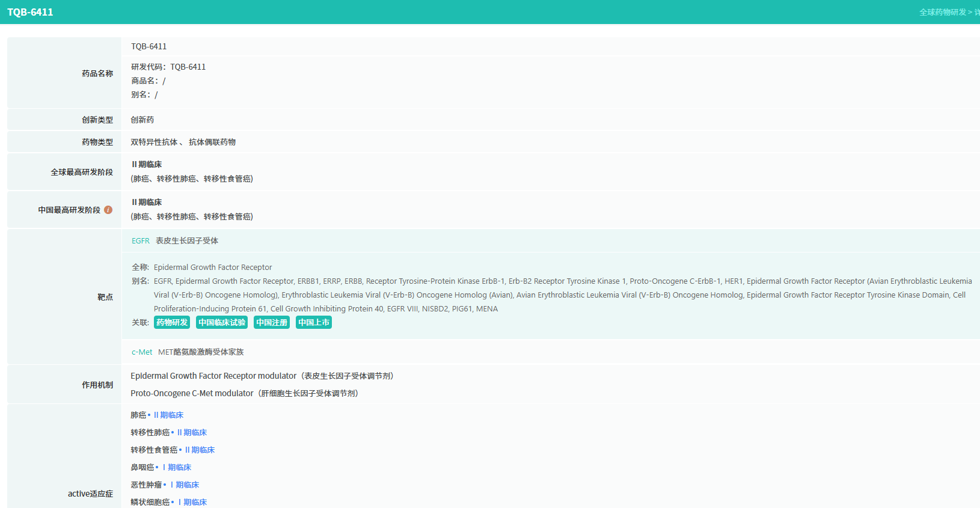Open I期临床 link for 恶性肿瘤
This screenshot has width=980, height=508.
(185, 485)
